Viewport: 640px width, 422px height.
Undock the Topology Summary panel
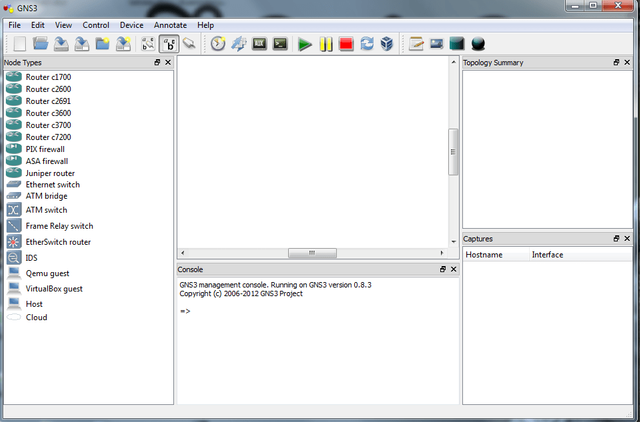point(616,62)
